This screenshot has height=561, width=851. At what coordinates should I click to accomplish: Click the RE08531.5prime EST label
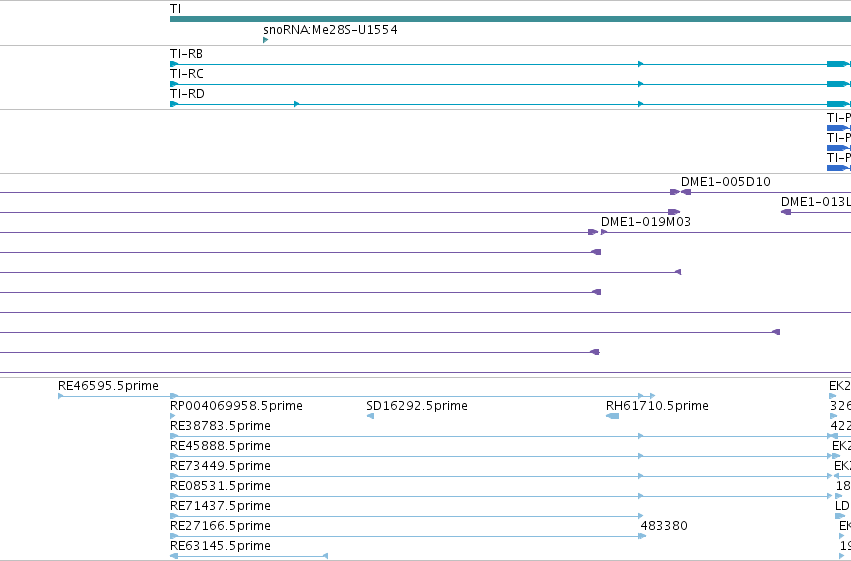(x=220, y=486)
